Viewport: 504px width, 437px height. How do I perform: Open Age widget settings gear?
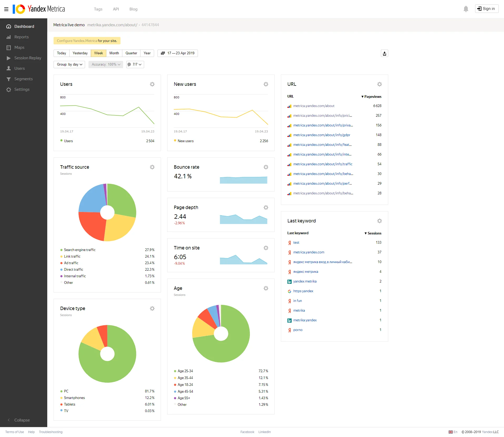pos(266,288)
